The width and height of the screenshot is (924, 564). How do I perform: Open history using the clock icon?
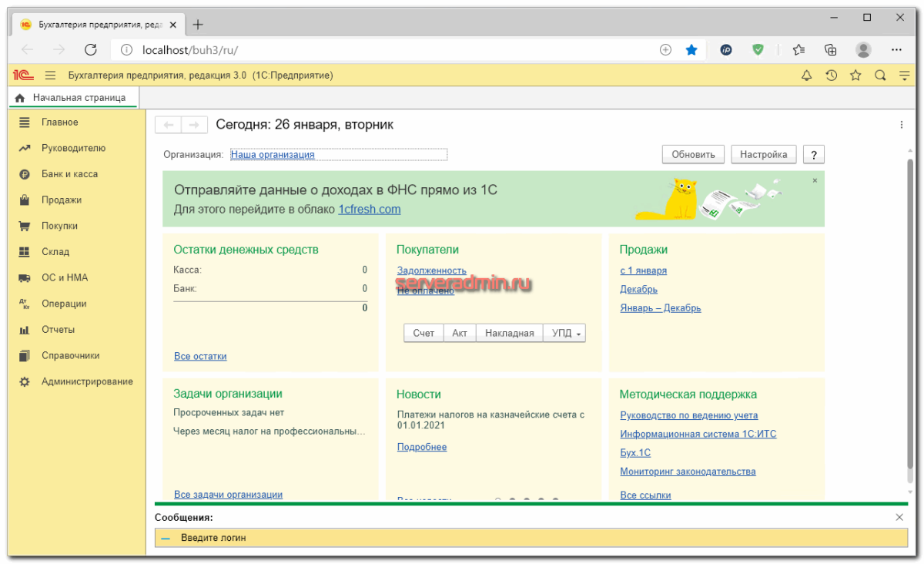click(831, 76)
